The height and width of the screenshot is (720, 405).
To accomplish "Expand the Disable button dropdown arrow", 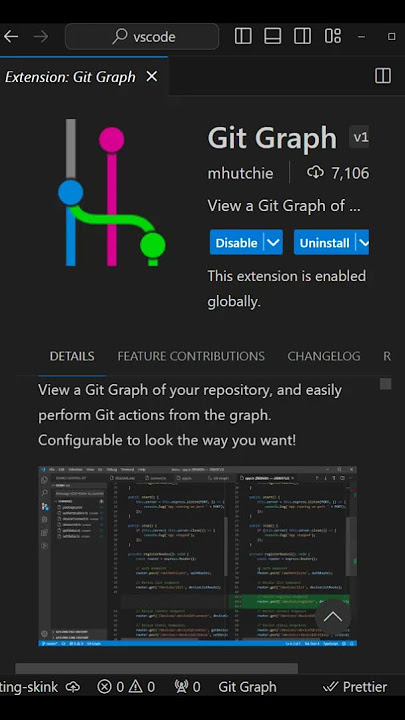I will [x=273, y=242].
